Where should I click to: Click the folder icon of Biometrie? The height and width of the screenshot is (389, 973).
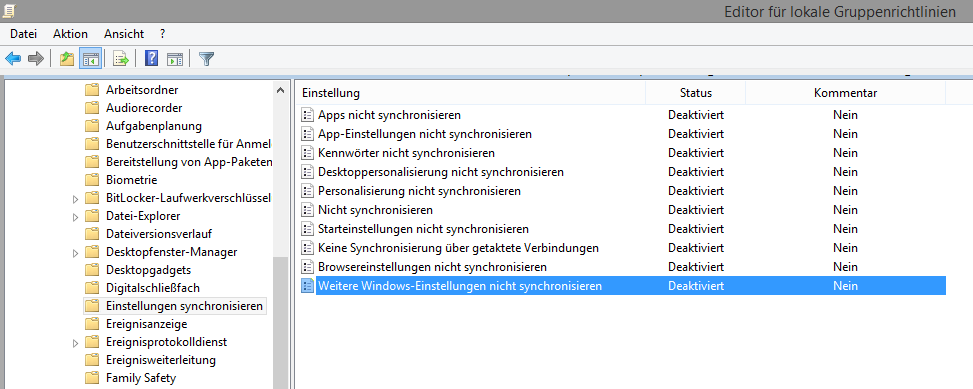92,180
